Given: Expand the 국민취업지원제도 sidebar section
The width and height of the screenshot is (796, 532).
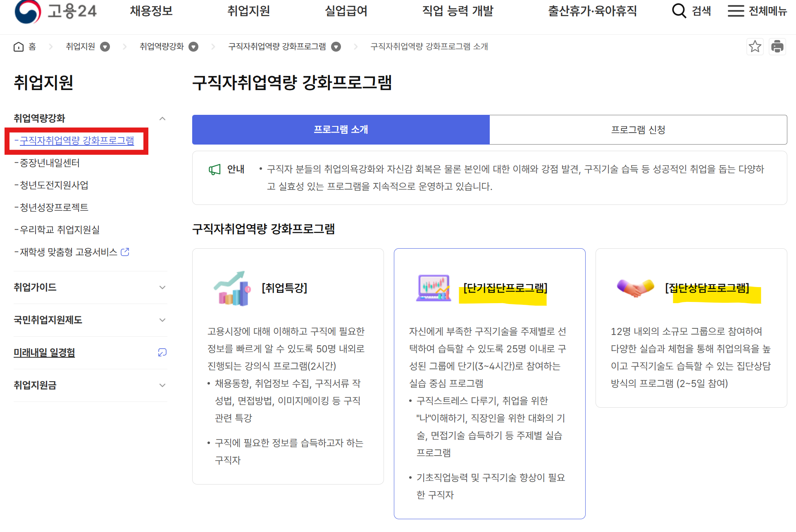Looking at the screenshot, I should pyautogui.click(x=162, y=320).
